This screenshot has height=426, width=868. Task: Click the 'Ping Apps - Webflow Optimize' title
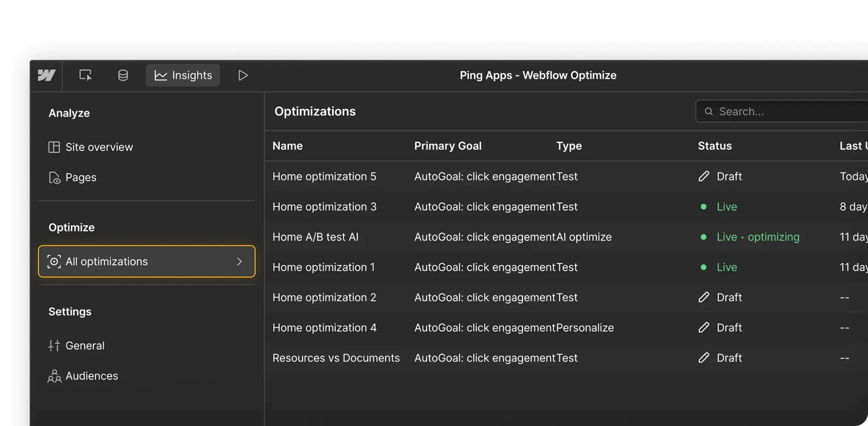538,75
